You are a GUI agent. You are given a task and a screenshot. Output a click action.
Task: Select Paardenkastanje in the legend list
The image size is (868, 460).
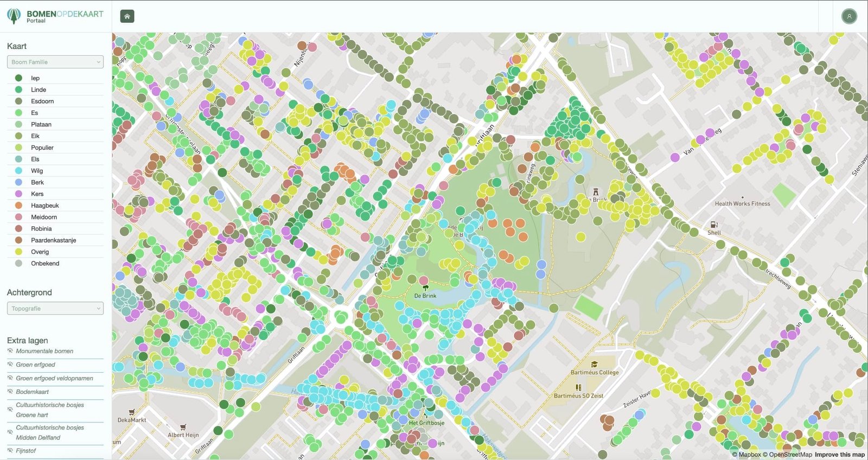click(x=53, y=240)
